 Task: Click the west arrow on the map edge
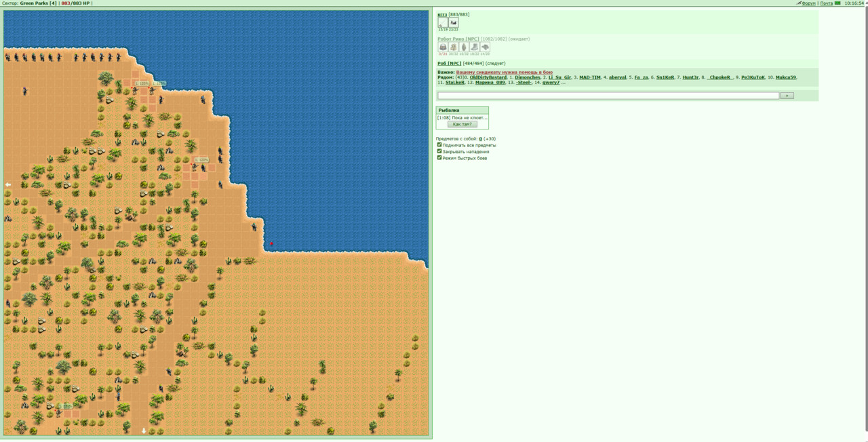[x=8, y=184]
